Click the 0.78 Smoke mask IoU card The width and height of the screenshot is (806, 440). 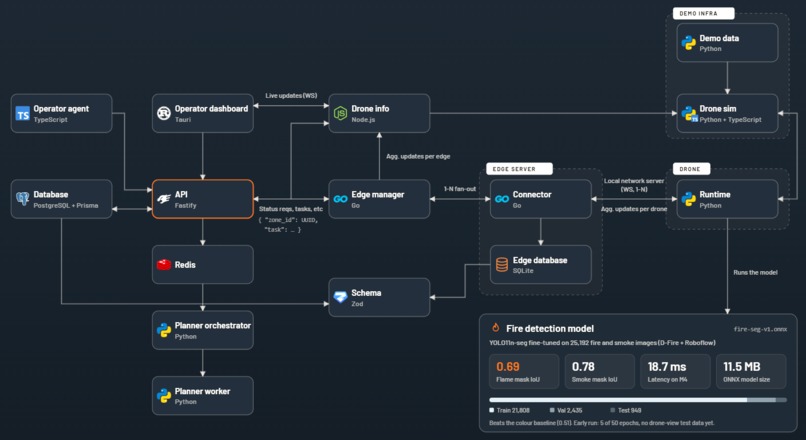[599, 372]
